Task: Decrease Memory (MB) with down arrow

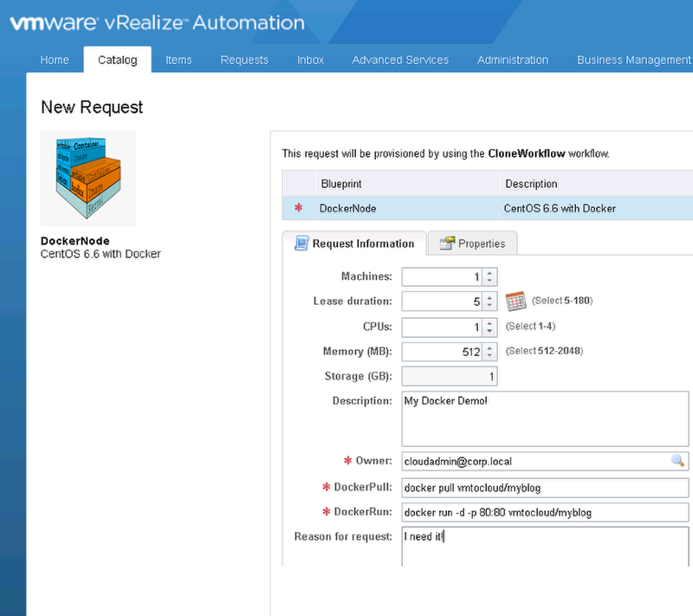Action: tap(489, 356)
